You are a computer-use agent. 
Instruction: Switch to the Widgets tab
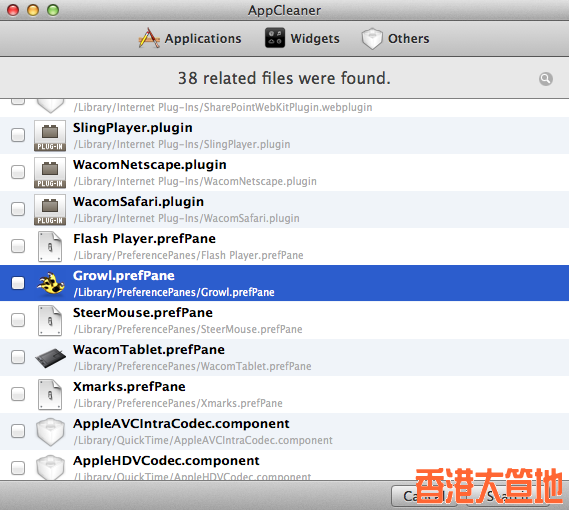coord(302,38)
